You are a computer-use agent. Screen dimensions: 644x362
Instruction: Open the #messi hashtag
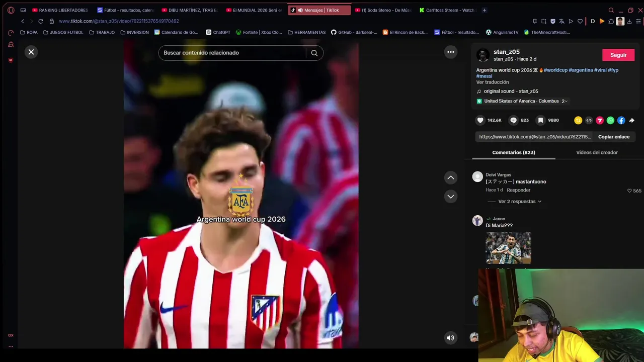[x=484, y=76]
